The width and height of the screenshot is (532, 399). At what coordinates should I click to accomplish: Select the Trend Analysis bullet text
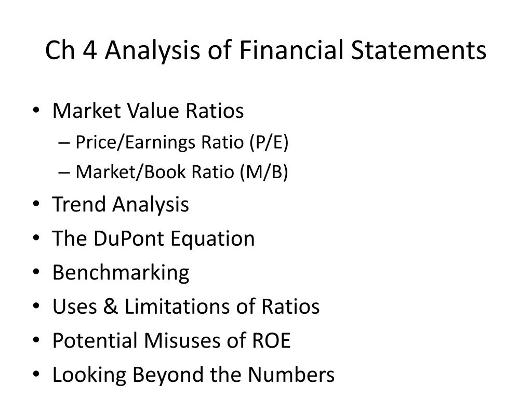click(121, 205)
